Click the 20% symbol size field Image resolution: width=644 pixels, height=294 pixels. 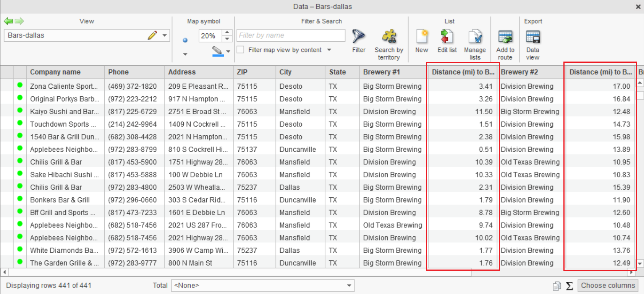(x=210, y=36)
